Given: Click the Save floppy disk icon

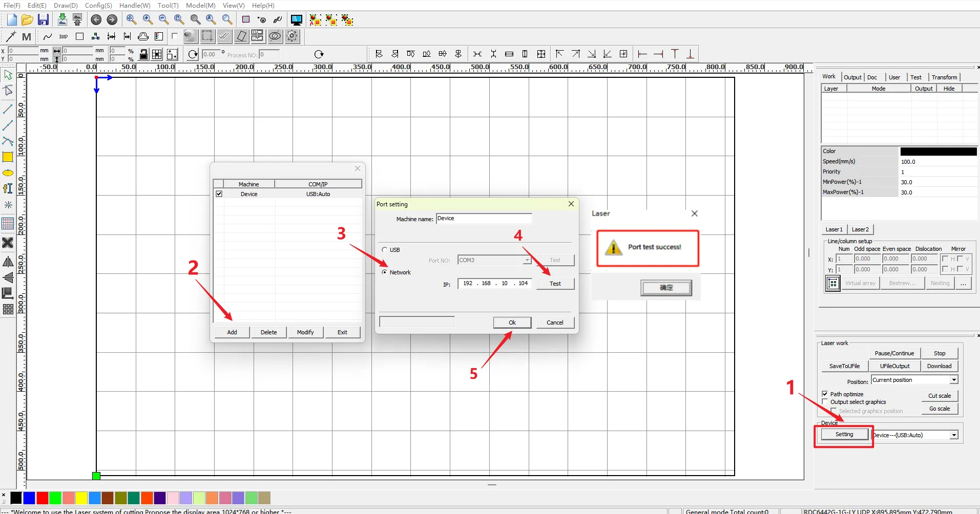Looking at the screenshot, I should (x=44, y=20).
